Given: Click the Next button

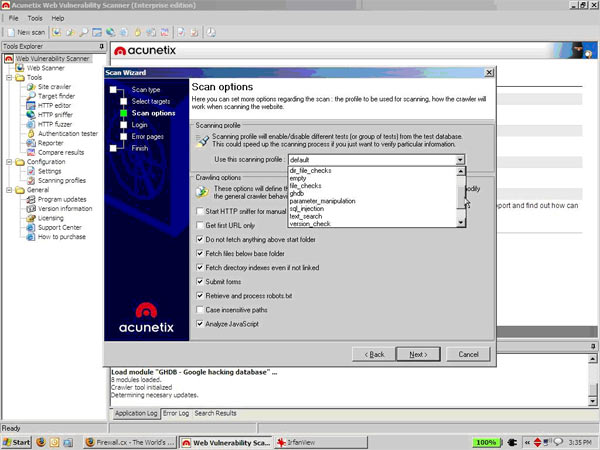Looking at the screenshot, I should coord(418,354).
